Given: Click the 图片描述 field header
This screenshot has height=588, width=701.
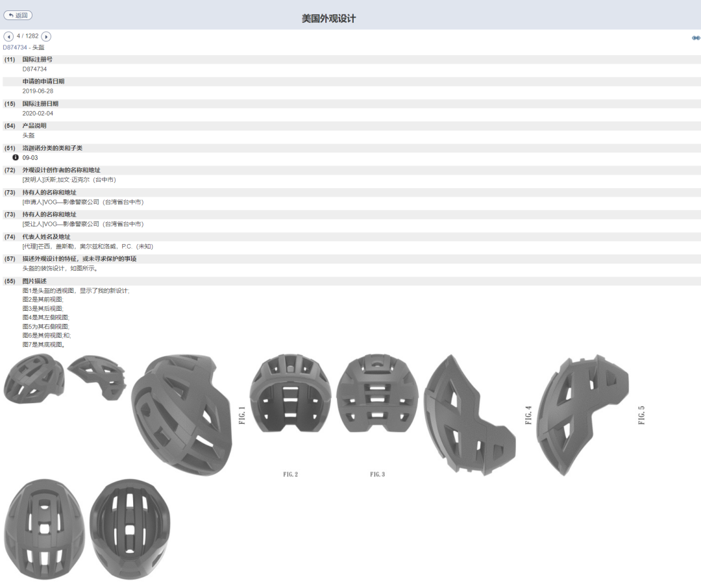Looking at the screenshot, I should coord(34,281).
